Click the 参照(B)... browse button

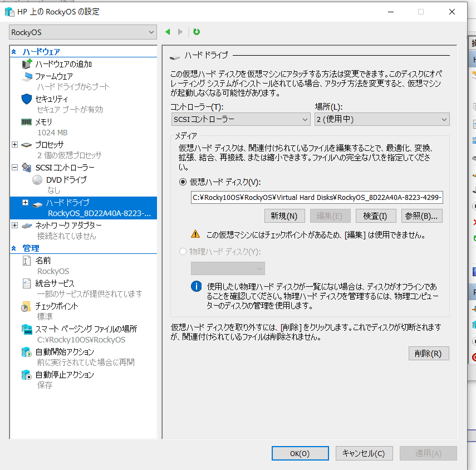pos(421,216)
